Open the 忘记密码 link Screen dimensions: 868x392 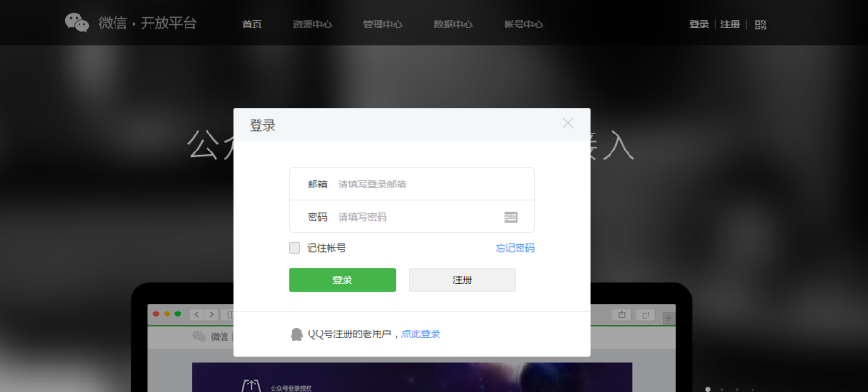515,248
